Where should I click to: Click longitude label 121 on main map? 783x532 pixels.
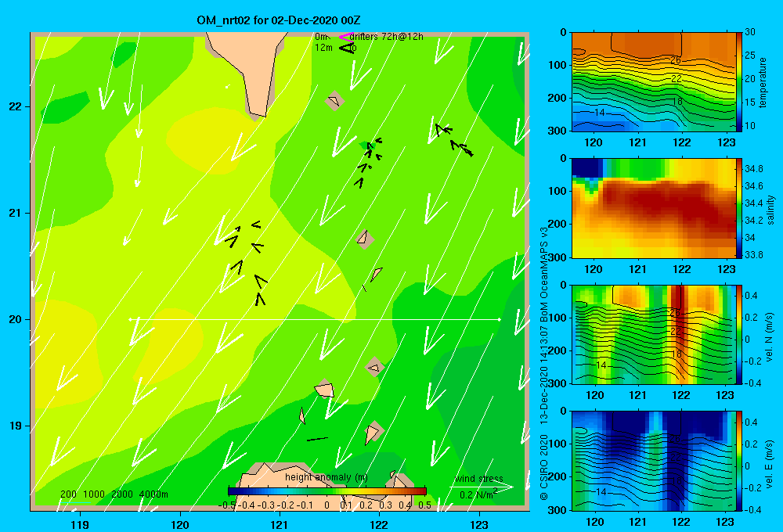(280, 524)
